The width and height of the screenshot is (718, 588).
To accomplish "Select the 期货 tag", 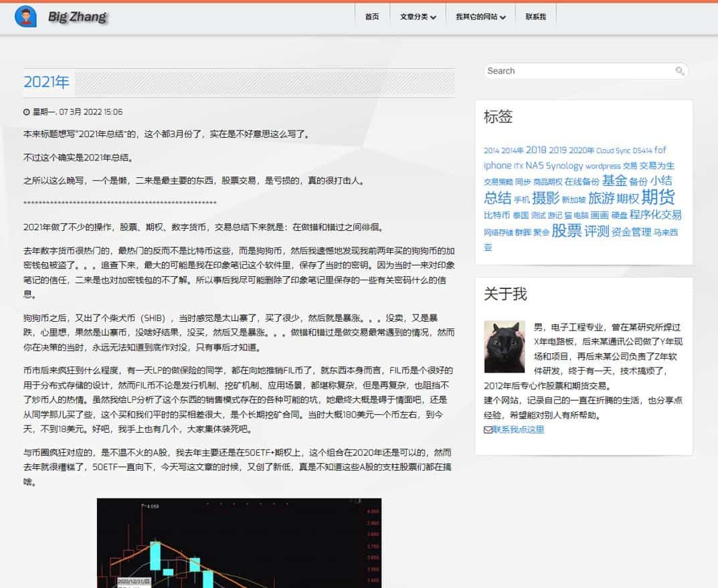I will [658, 197].
